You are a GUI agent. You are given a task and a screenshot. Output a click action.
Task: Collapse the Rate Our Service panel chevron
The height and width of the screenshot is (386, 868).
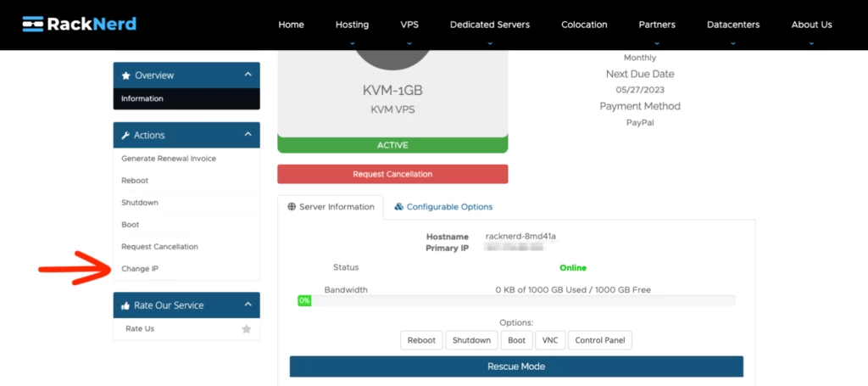[x=248, y=305]
